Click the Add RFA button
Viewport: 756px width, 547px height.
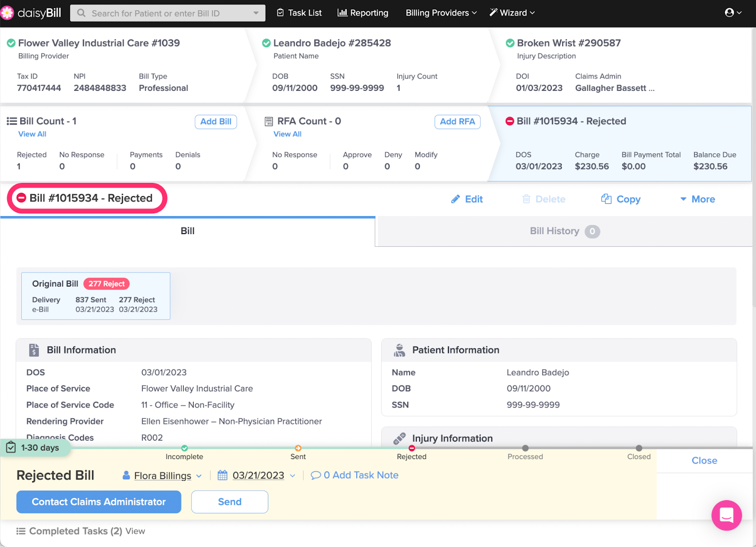(x=457, y=122)
